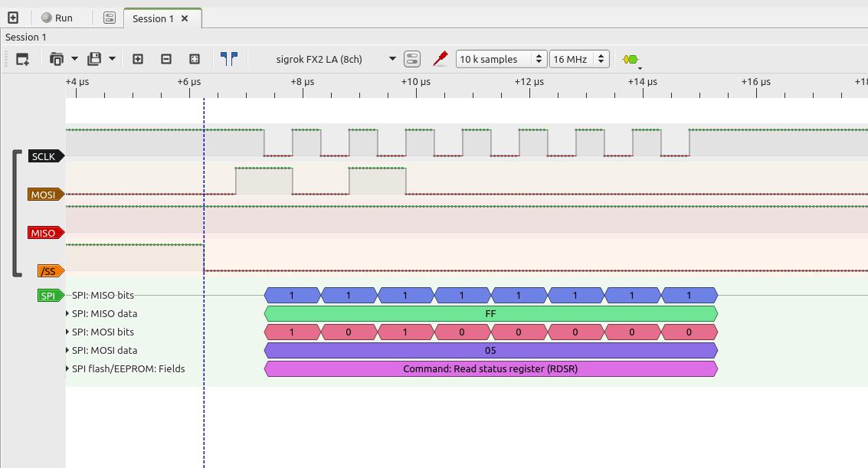Close the Session 1 tab
The width and height of the screenshot is (868, 468).
click(x=185, y=18)
